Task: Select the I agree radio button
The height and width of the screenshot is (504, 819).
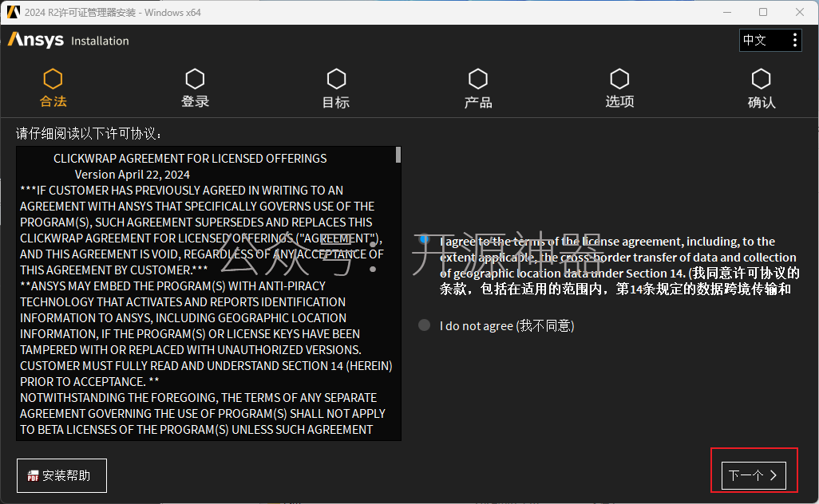Action: pos(424,239)
